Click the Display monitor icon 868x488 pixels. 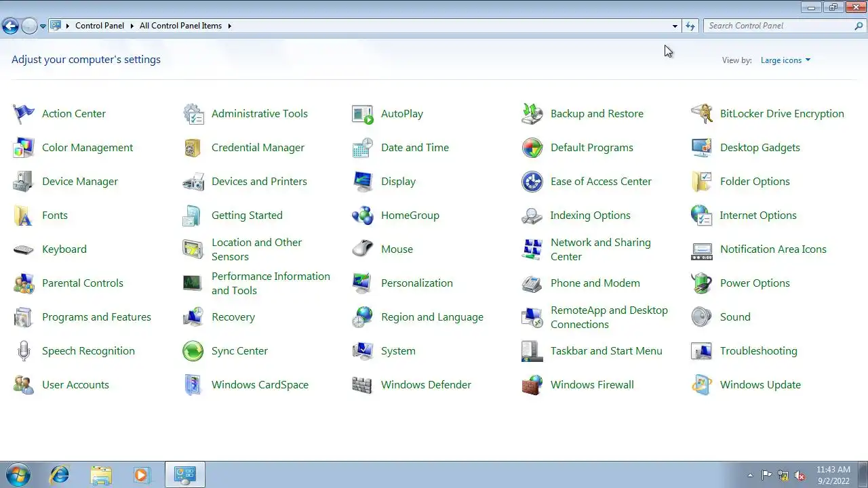point(363,182)
